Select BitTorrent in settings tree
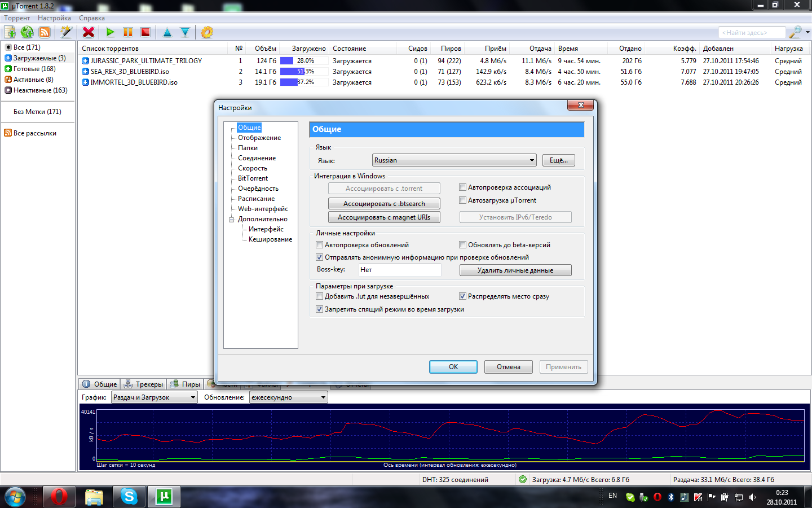This screenshot has height=508, width=812. 253,178
